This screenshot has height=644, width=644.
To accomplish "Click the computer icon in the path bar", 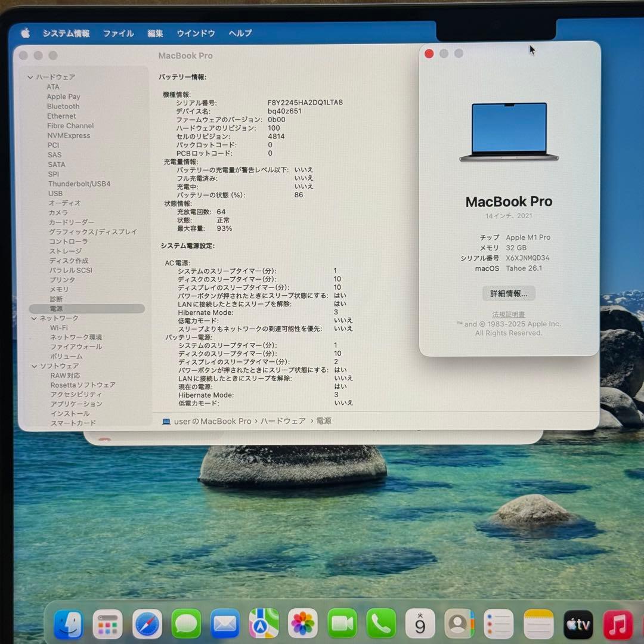I will [x=166, y=422].
